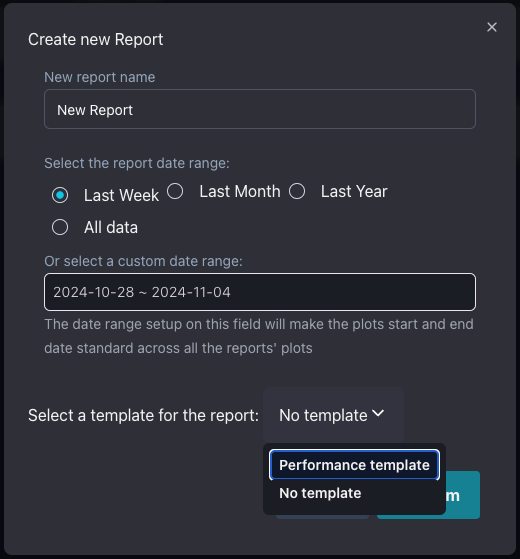This screenshot has width=520, height=559.
Task: Click the "New report name" field label
Action: [100, 77]
